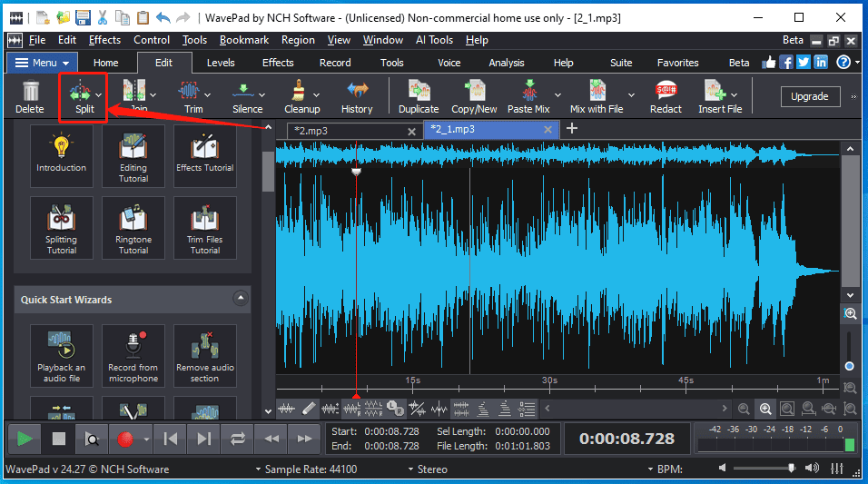Click the Stop button
Screen dimensions: 868x484
pyautogui.click(x=59, y=439)
